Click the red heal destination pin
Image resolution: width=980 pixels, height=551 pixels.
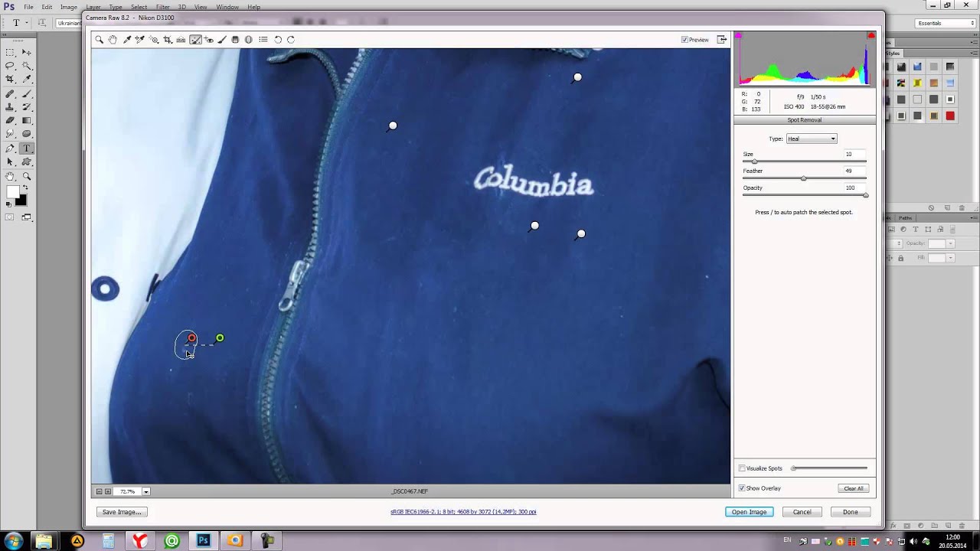(x=191, y=338)
